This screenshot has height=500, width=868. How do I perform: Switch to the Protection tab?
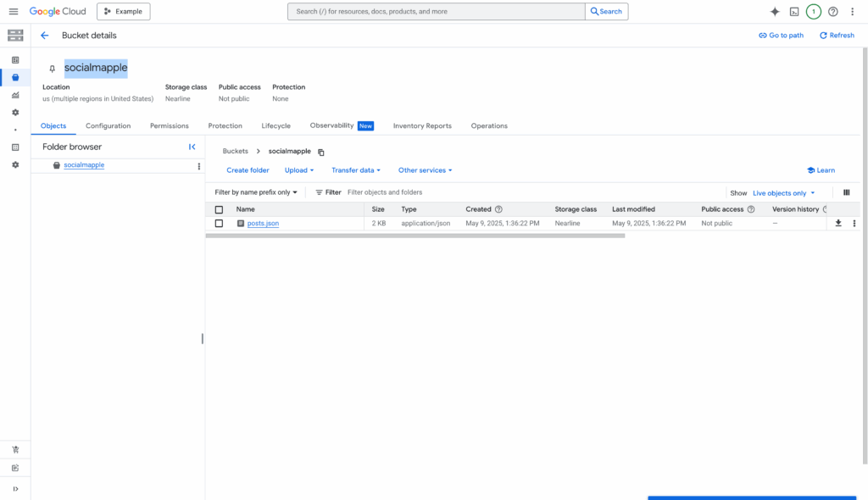pos(225,125)
